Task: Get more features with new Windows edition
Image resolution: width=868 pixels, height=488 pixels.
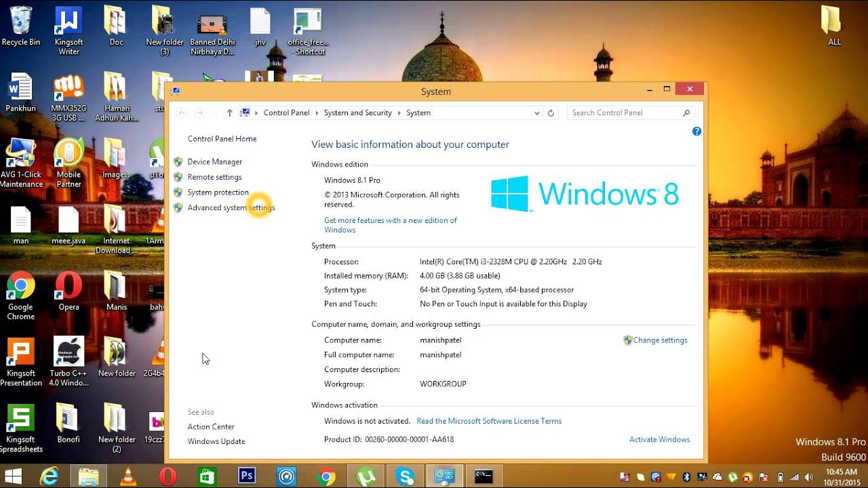Action: pyautogui.click(x=391, y=225)
